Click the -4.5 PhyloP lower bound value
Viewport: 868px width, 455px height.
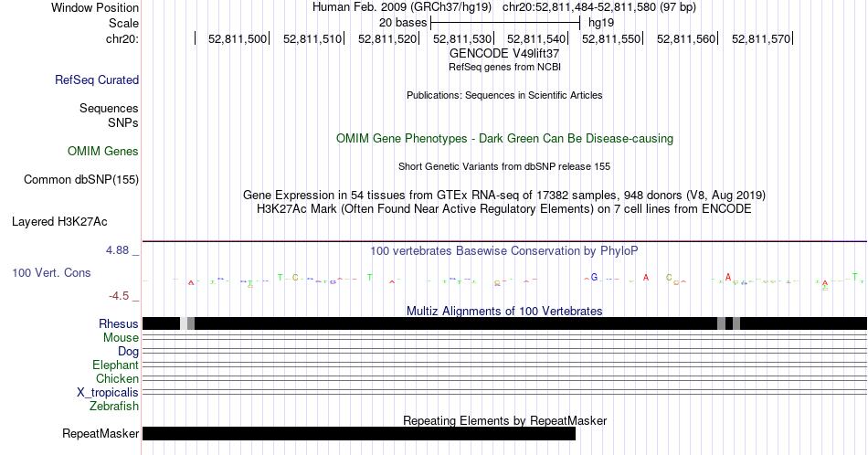(119, 296)
